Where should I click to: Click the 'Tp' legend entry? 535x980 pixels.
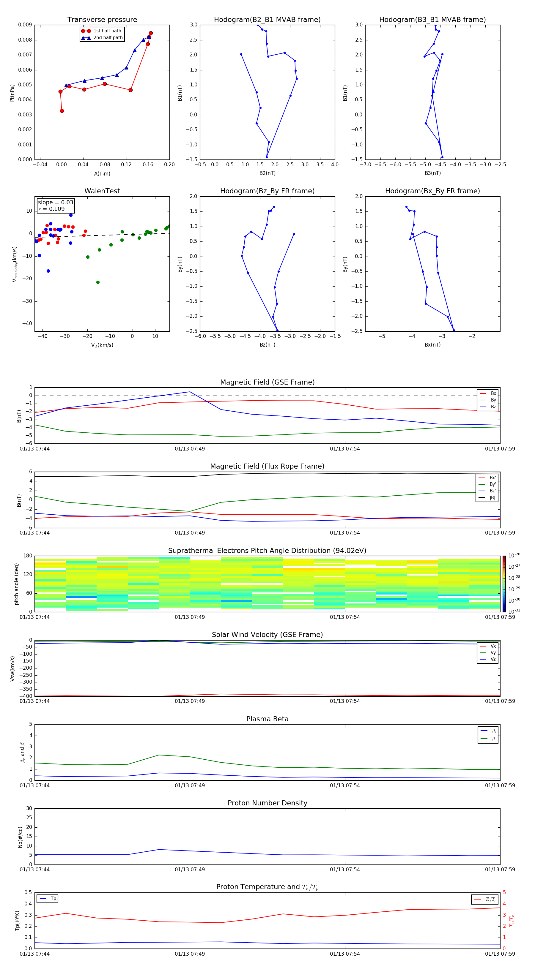[48, 899]
